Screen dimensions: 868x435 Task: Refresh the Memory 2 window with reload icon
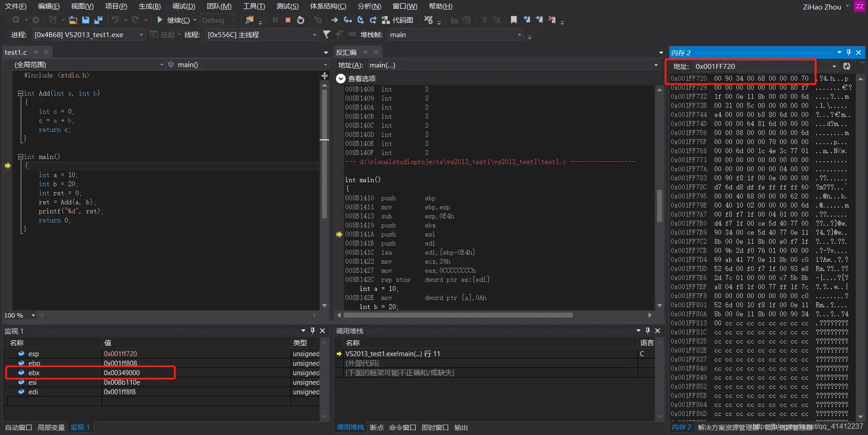tap(846, 66)
